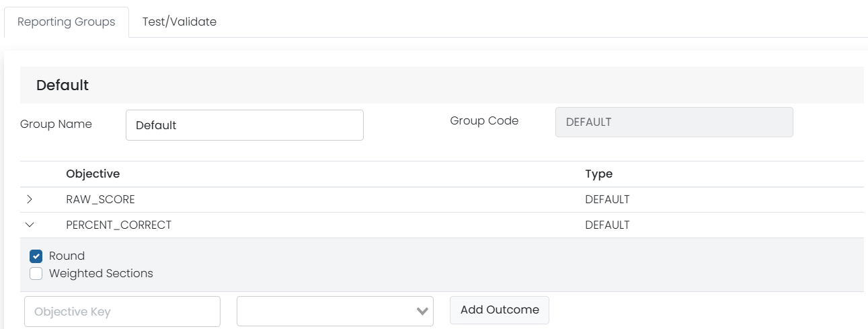Image resolution: width=868 pixels, height=329 pixels.
Task: Click the disabled Group Code field
Action: coord(674,122)
